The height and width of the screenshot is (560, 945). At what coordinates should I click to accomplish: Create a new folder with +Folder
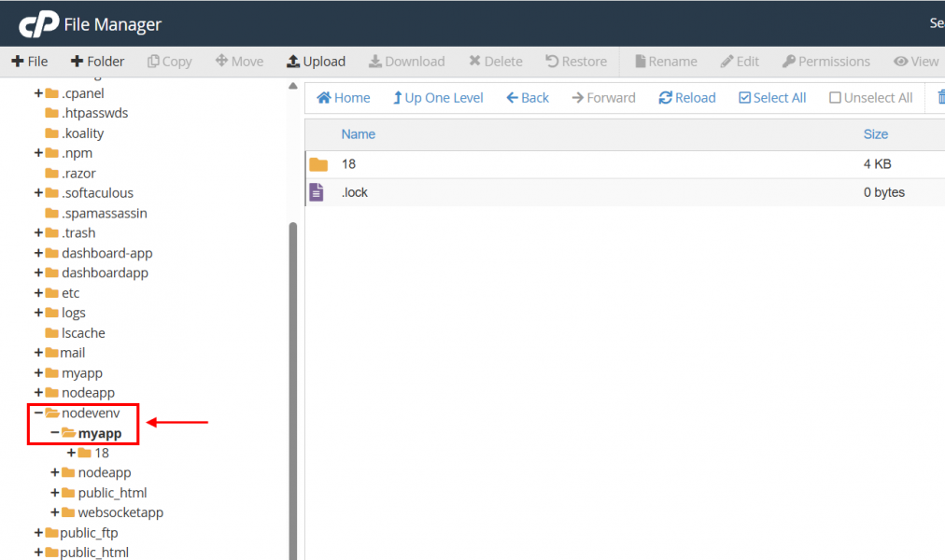pyautogui.click(x=98, y=62)
